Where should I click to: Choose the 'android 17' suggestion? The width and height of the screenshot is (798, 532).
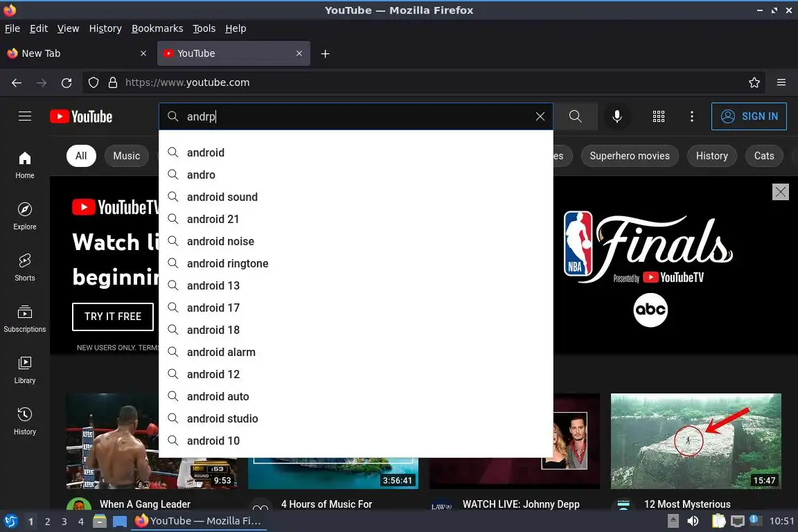[356, 308]
